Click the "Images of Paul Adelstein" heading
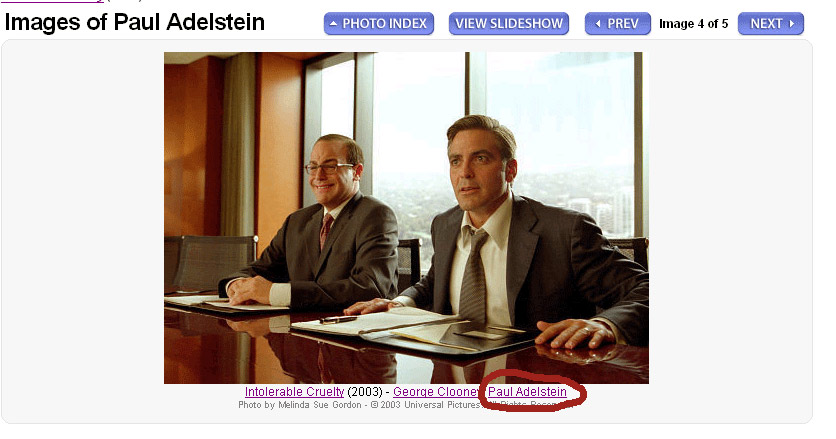 [x=134, y=22]
